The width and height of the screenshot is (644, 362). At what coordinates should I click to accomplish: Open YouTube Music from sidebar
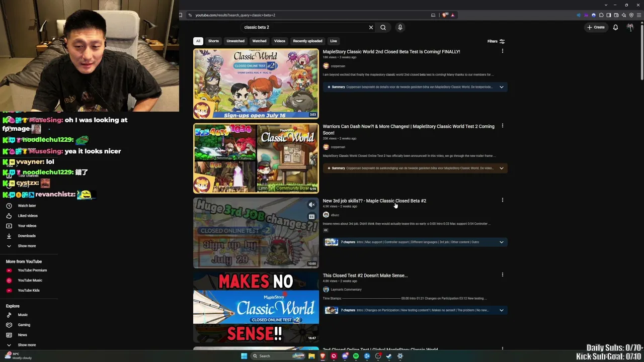click(x=30, y=281)
